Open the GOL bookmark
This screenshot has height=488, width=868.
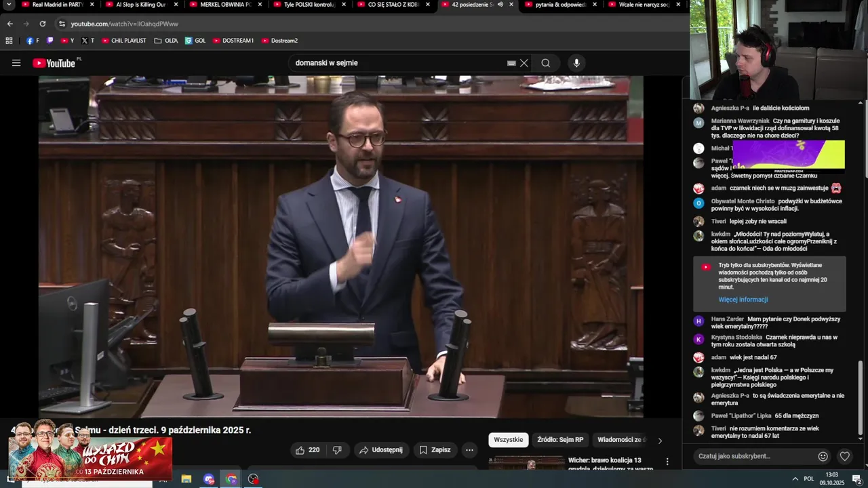[x=195, y=41]
